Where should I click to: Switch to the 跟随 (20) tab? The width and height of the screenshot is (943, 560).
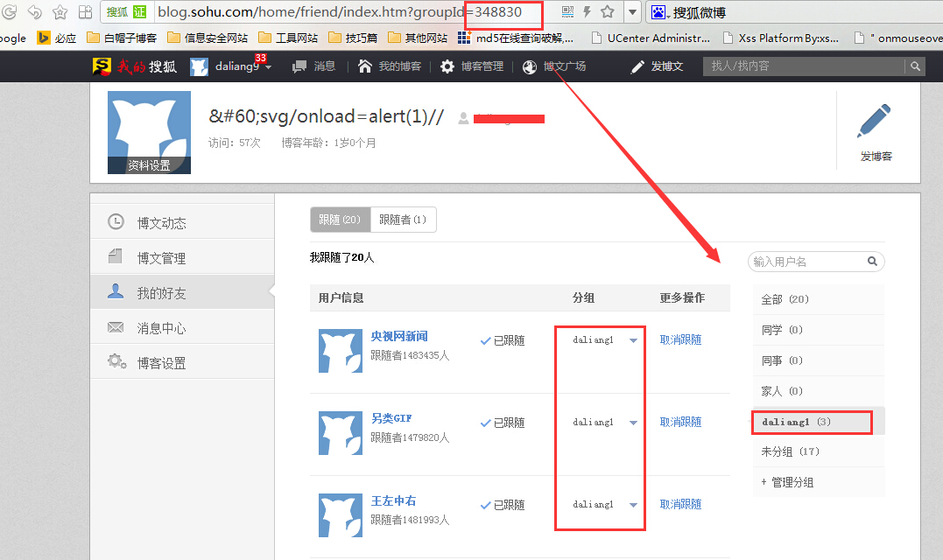click(341, 220)
